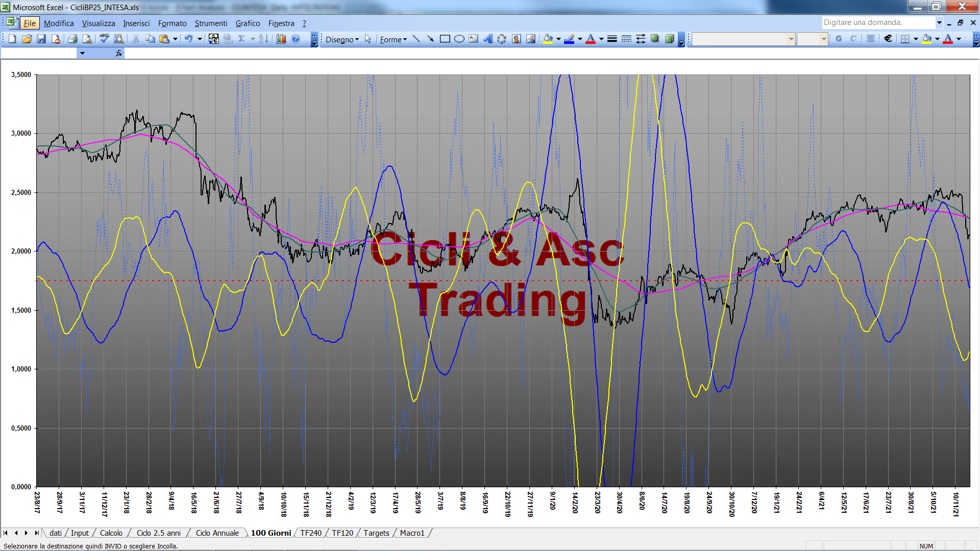Open the Inserisci menu
The width and height of the screenshot is (980, 551).
tap(136, 23)
